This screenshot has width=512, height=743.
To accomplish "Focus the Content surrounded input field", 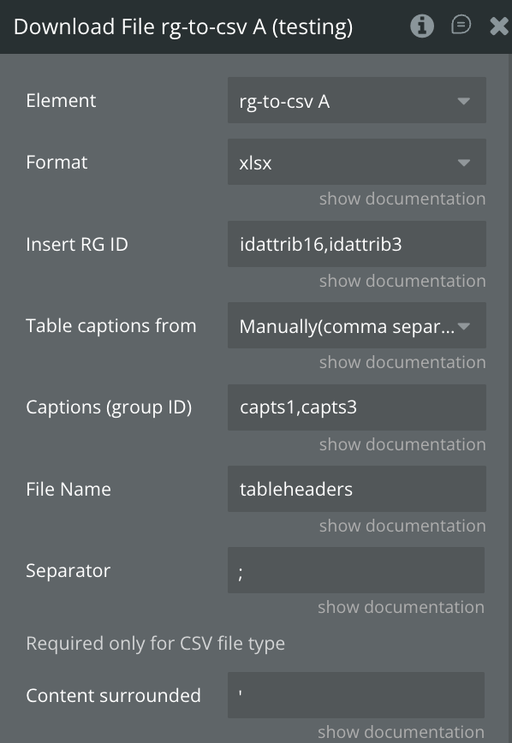I will coord(356,695).
